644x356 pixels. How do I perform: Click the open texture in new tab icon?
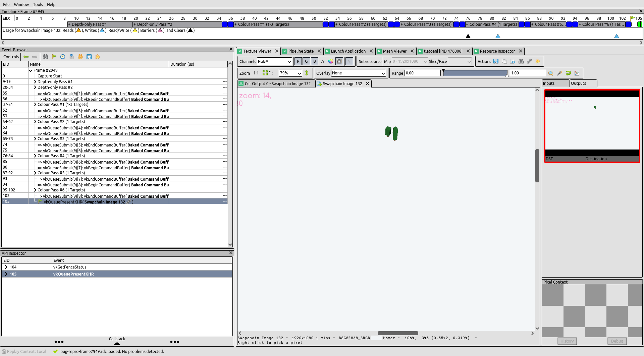coord(513,61)
